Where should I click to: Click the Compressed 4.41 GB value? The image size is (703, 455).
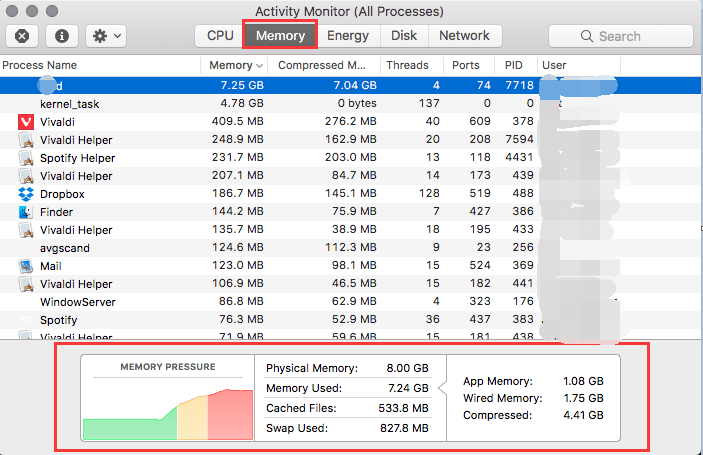(x=583, y=415)
